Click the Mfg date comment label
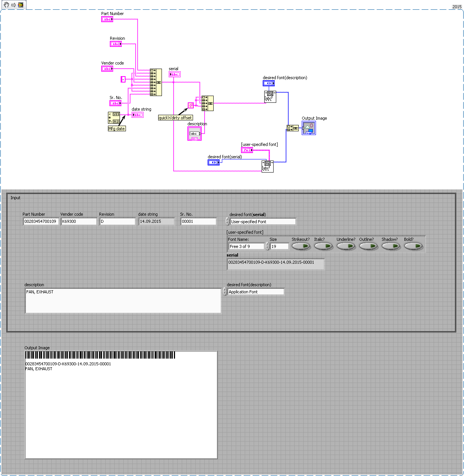This screenshot has height=476, width=464. 117,129
